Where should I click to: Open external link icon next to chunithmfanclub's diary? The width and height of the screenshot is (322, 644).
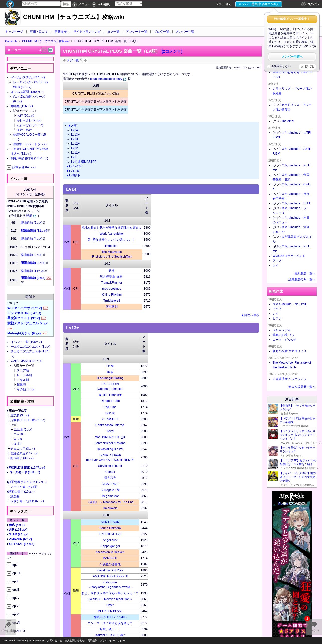click(x=125, y=79)
